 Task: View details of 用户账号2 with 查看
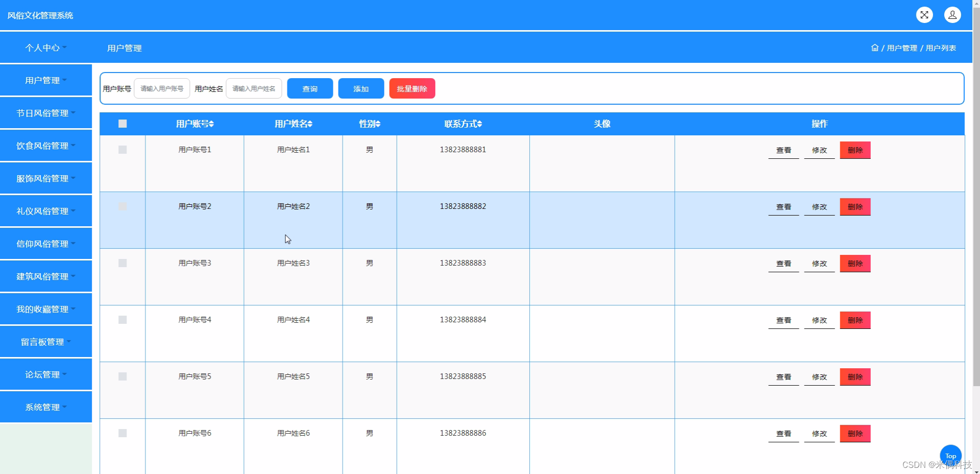tap(783, 207)
